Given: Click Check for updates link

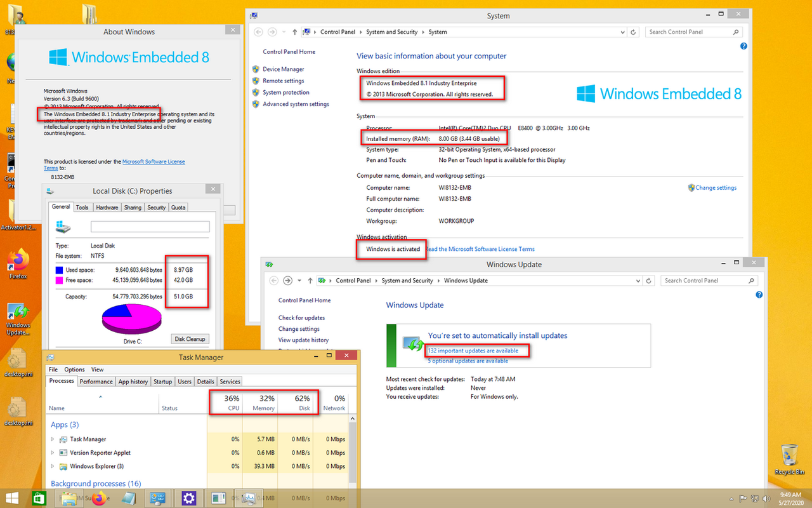Looking at the screenshot, I should [301, 317].
